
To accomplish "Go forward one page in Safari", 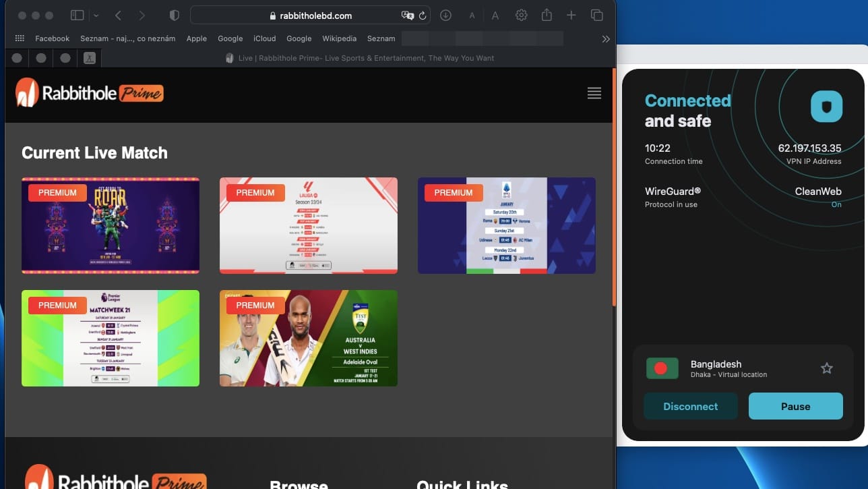I will [142, 15].
